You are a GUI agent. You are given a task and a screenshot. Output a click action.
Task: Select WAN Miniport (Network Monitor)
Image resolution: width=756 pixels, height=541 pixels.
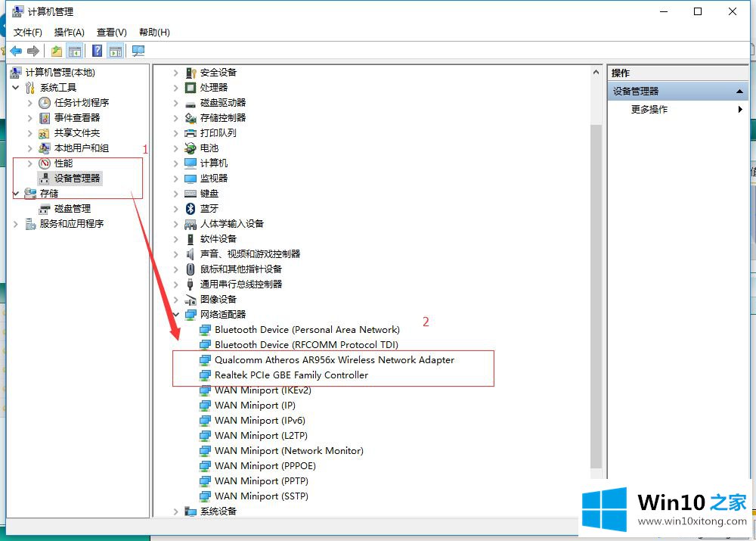point(289,451)
